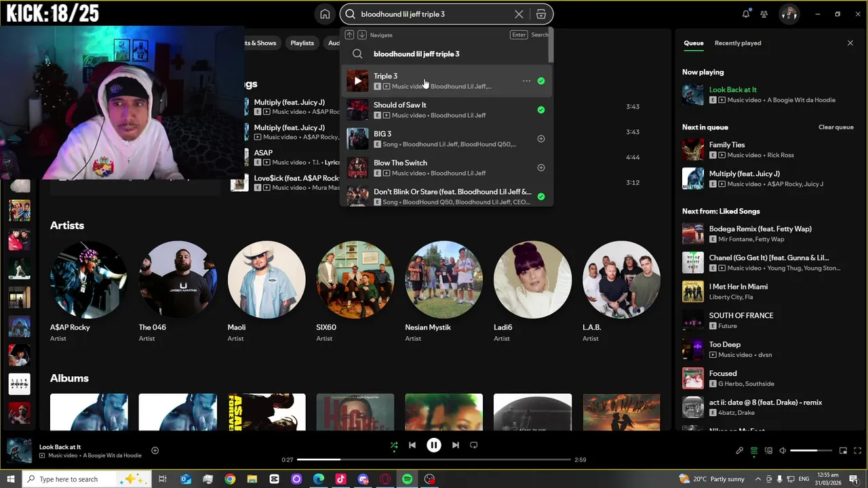Viewport: 868px width, 488px height.
Task: Enter full screen player icon
Action: 858,451
